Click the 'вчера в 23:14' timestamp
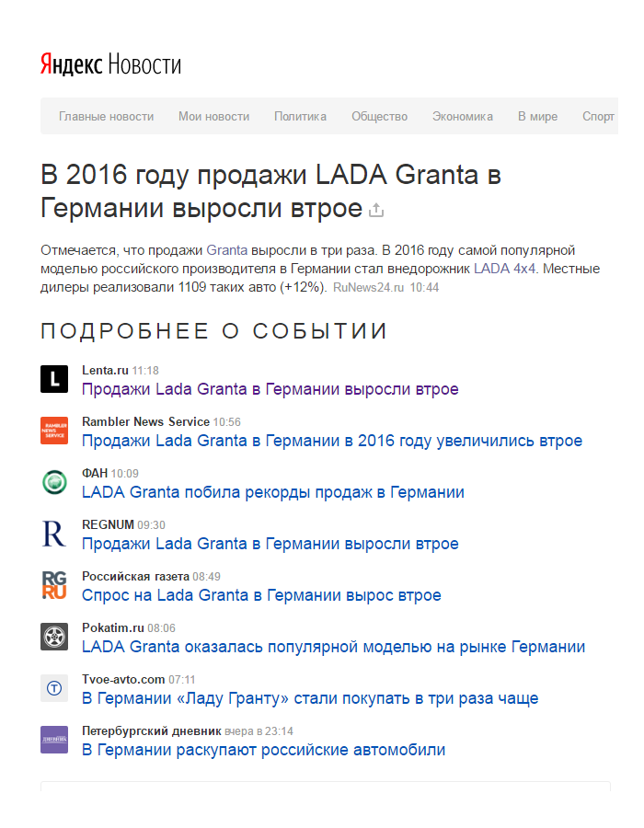The image size is (644, 828). [259, 731]
